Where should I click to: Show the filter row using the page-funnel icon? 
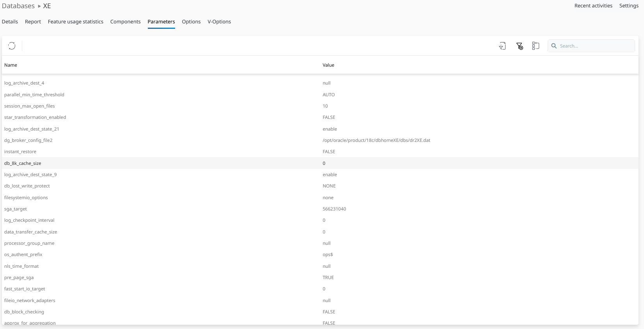coord(502,46)
